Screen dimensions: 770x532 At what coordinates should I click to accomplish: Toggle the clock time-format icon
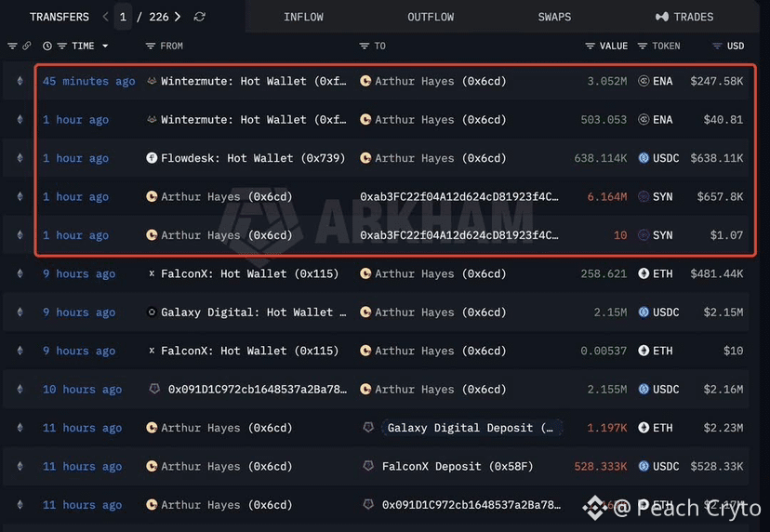47,46
